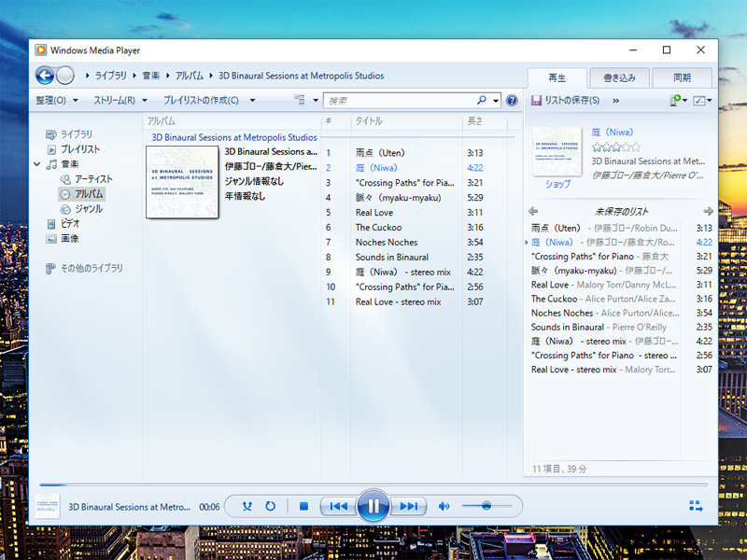The image size is (747, 560).
Task: Skip to the previous track
Action: 337,506
